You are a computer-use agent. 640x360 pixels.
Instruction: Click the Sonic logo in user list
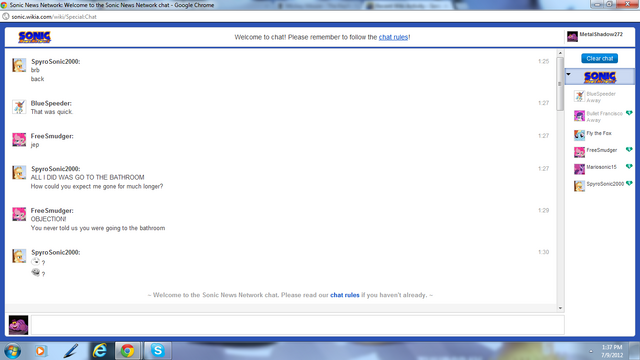600,77
